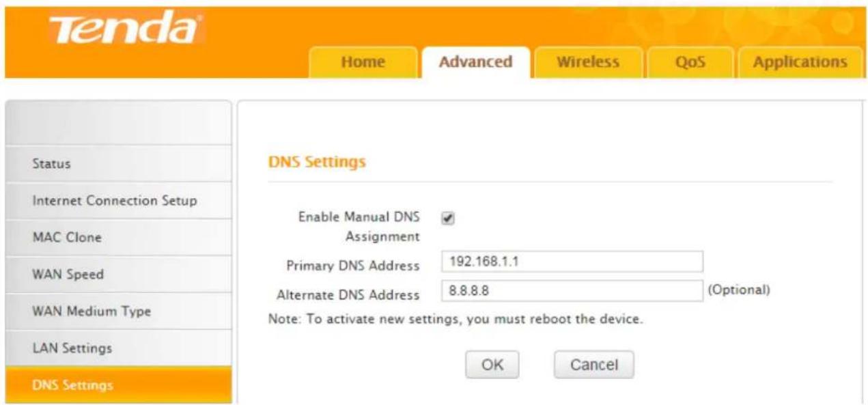Click the DNS Settings page heading
The width and height of the screenshot is (868, 405).
(x=316, y=163)
